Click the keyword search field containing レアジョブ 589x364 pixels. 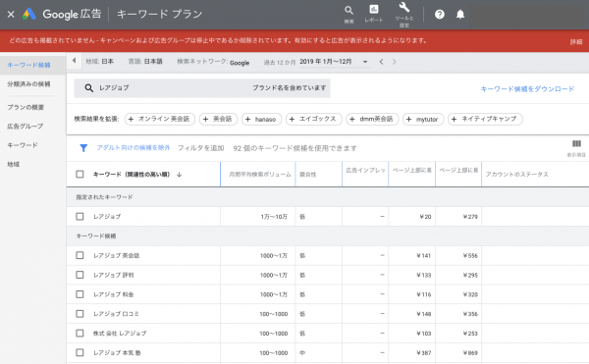(202, 88)
